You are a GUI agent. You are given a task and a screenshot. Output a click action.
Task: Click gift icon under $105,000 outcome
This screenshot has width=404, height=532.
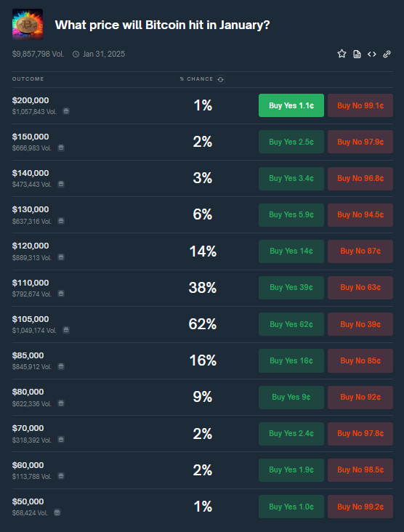pyautogui.click(x=66, y=330)
